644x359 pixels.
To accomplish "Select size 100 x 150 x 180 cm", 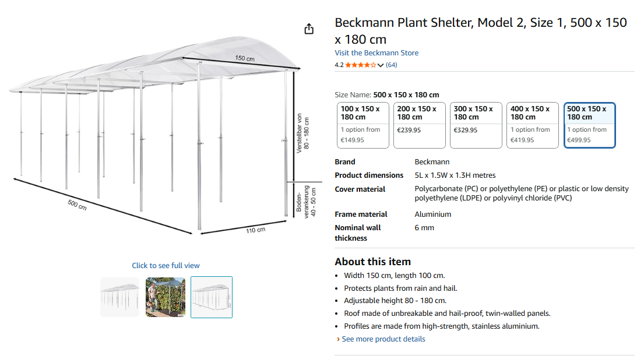I will (363, 125).
